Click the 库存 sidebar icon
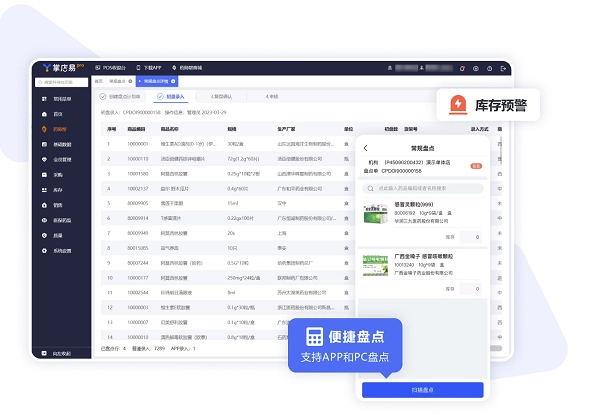Screen dimensions: 600x415 coord(43,188)
